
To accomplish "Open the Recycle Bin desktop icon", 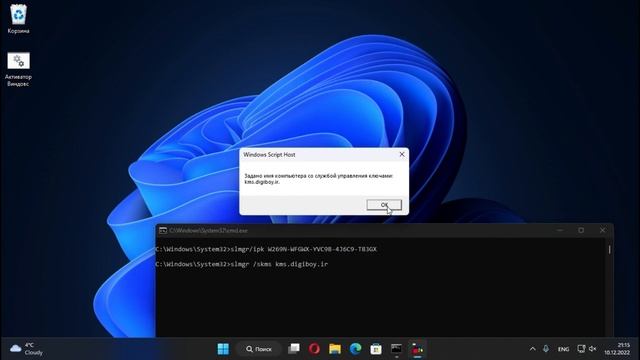I will point(18,18).
